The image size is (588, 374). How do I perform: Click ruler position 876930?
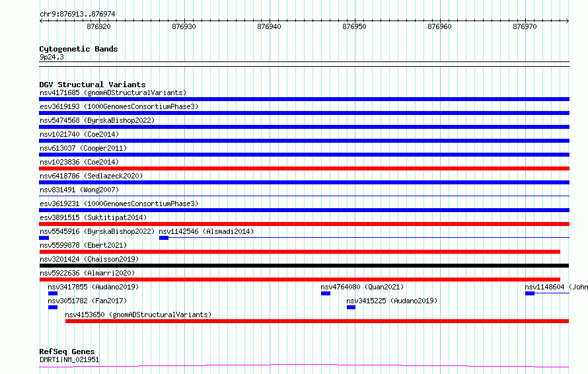point(184,26)
